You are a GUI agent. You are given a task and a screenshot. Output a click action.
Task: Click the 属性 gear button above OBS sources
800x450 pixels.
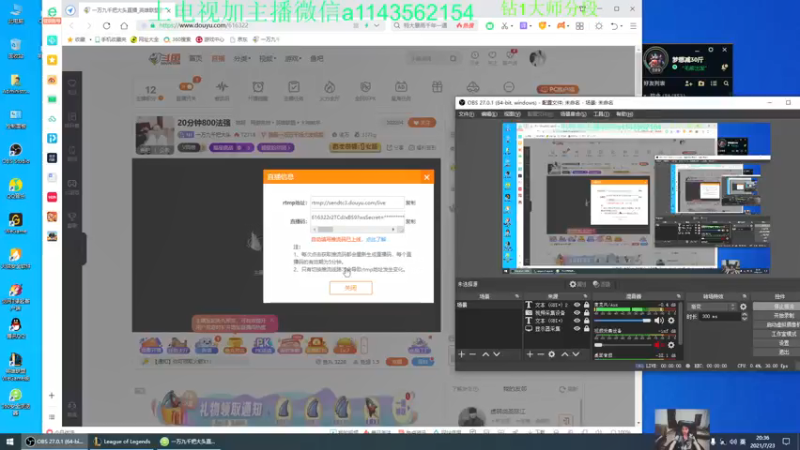coord(578,284)
